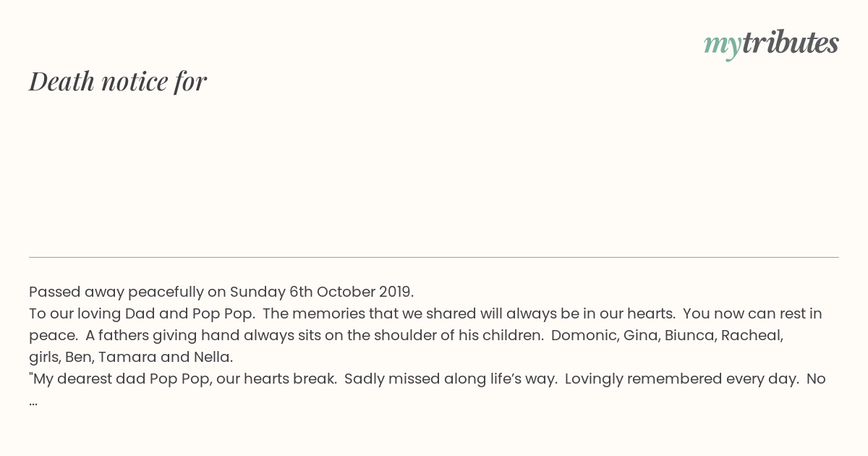
Task: Click the trailing ellipsis below the notice text
Action: tap(33, 401)
